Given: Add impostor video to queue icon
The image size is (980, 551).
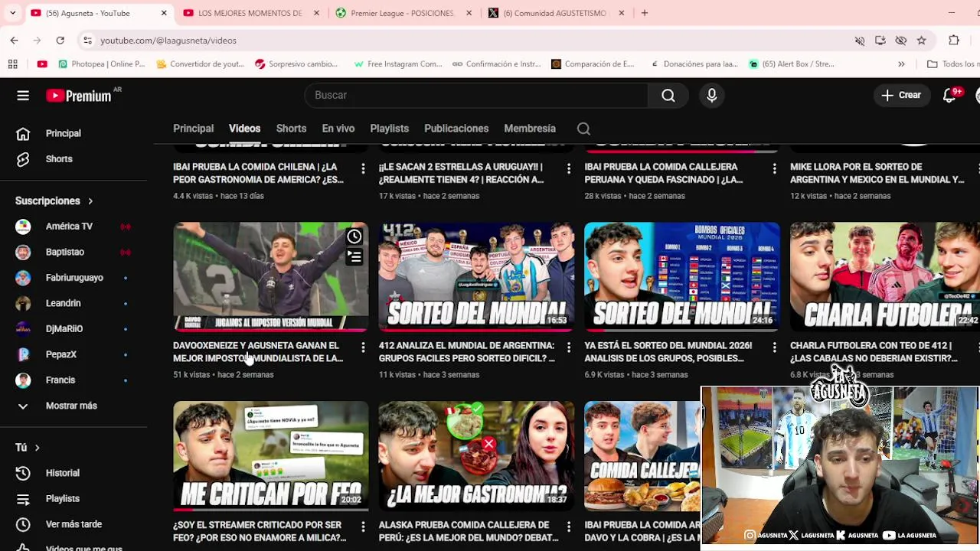Looking at the screenshot, I should (354, 258).
